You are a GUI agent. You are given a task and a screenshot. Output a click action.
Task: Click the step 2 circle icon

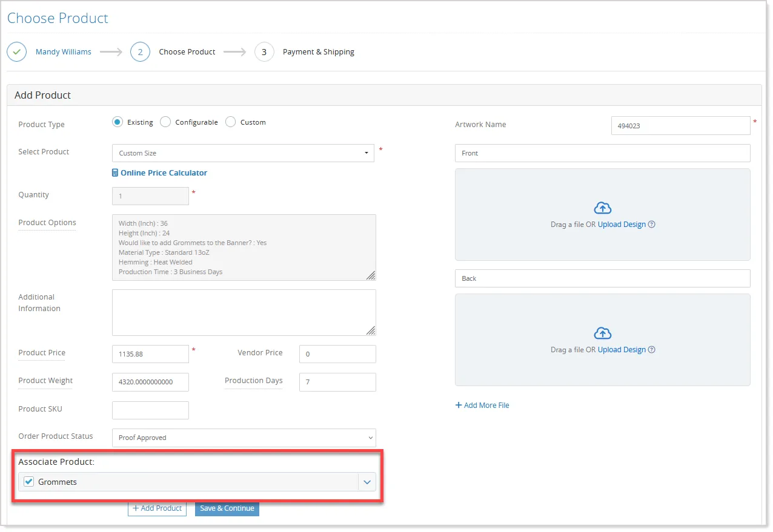[140, 52]
